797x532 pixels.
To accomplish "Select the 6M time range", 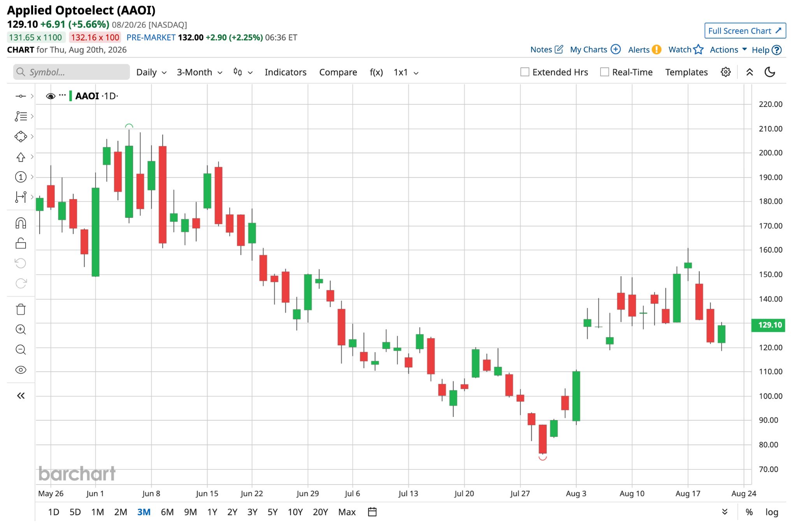I will pos(167,512).
